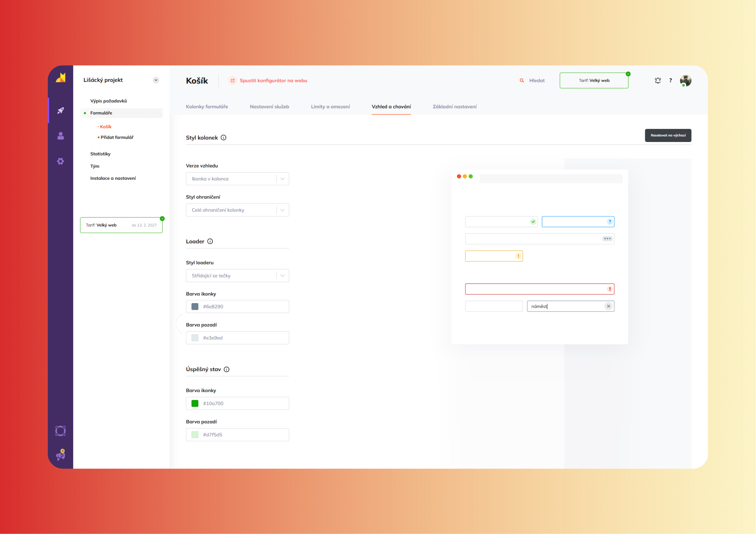The image size is (756, 534).
Task: Click the Hledat search field
Action: 536,80
